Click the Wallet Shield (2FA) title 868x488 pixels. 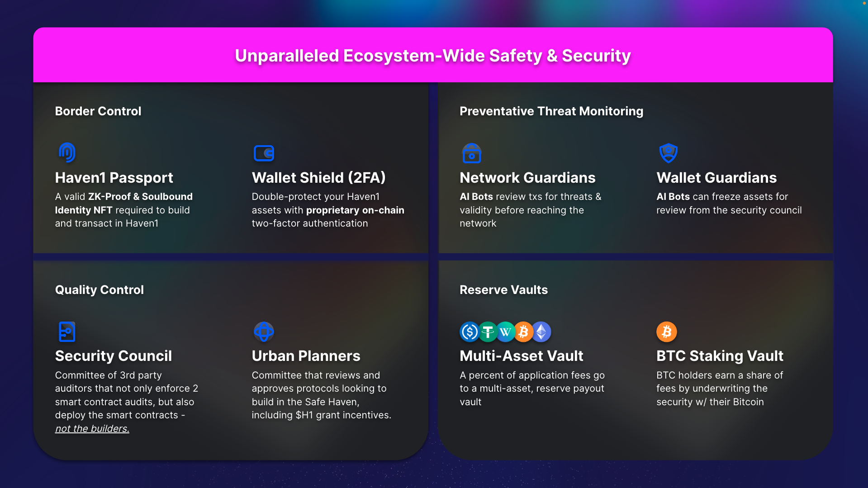point(319,178)
